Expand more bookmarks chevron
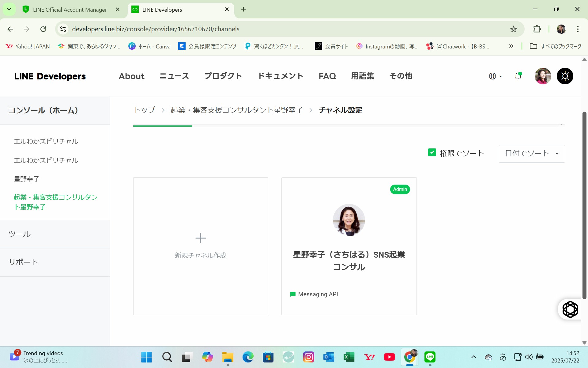The width and height of the screenshot is (588, 368). click(511, 46)
